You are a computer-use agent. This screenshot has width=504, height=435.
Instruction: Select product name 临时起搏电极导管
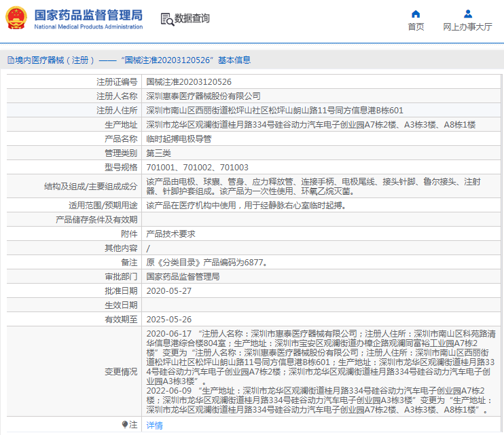click(x=179, y=139)
